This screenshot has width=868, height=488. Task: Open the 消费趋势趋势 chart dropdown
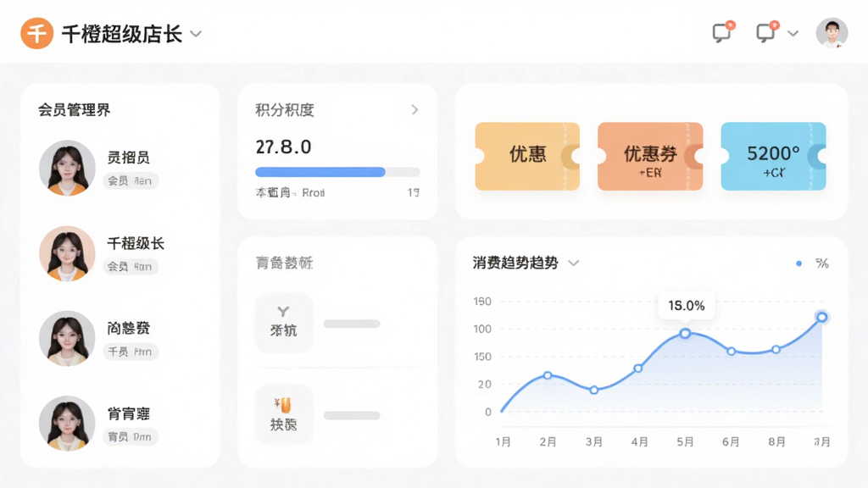[x=574, y=263]
